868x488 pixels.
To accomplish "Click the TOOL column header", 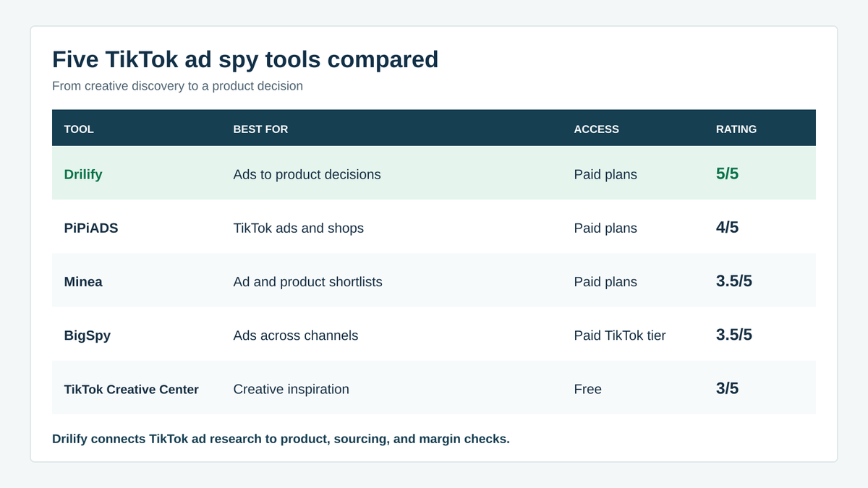I will (79, 129).
